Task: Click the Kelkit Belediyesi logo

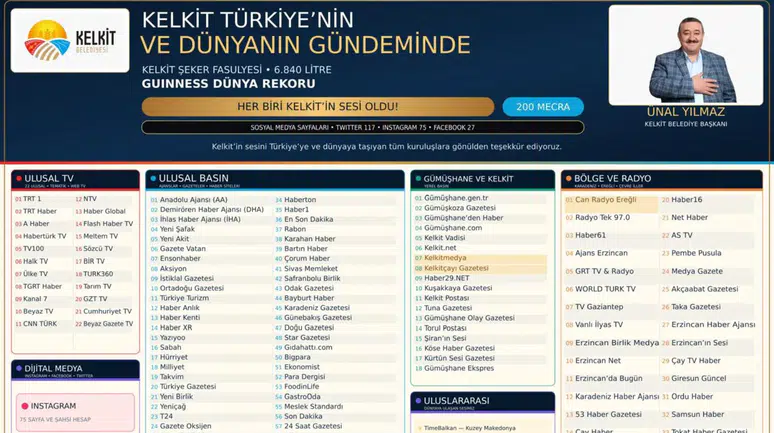Action: [70, 40]
